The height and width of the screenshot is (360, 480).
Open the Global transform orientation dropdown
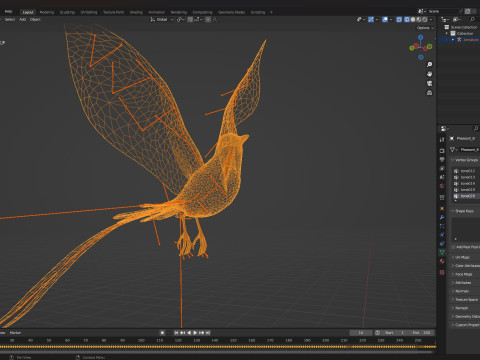[x=162, y=20]
